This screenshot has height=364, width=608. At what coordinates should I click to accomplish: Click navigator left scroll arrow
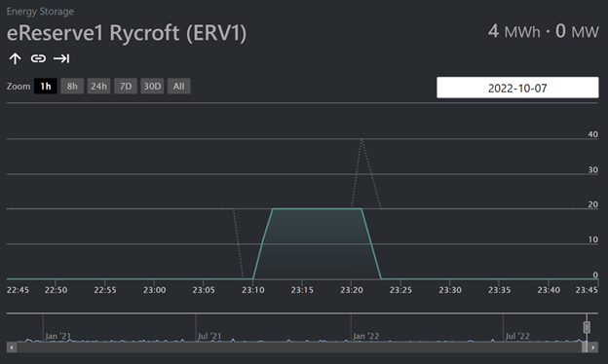[x=12, y=347]
